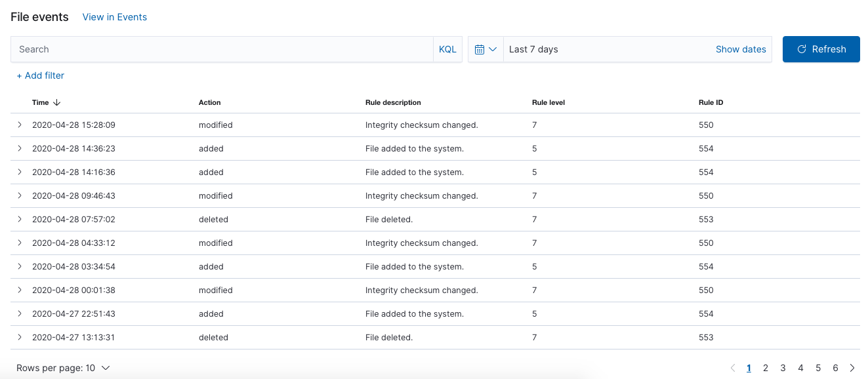The image size is (868, 379).
Task: Sort by the Time column header
Action: coord(46,102)
